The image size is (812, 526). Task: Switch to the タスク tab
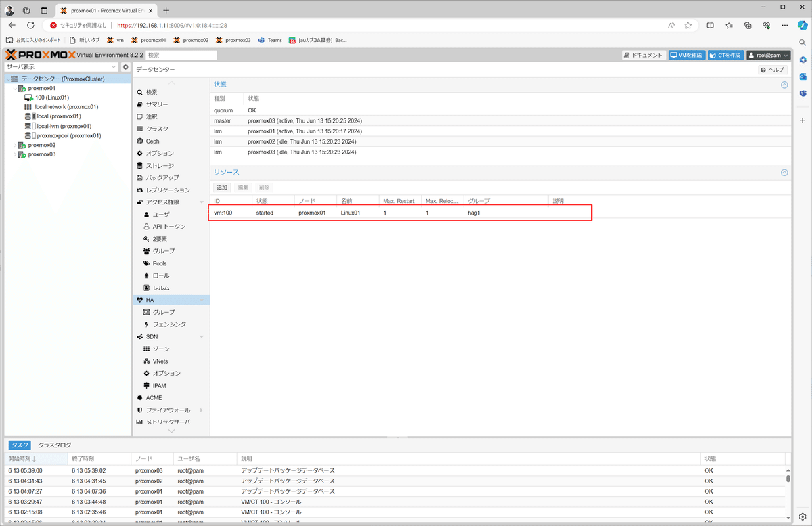20,445
